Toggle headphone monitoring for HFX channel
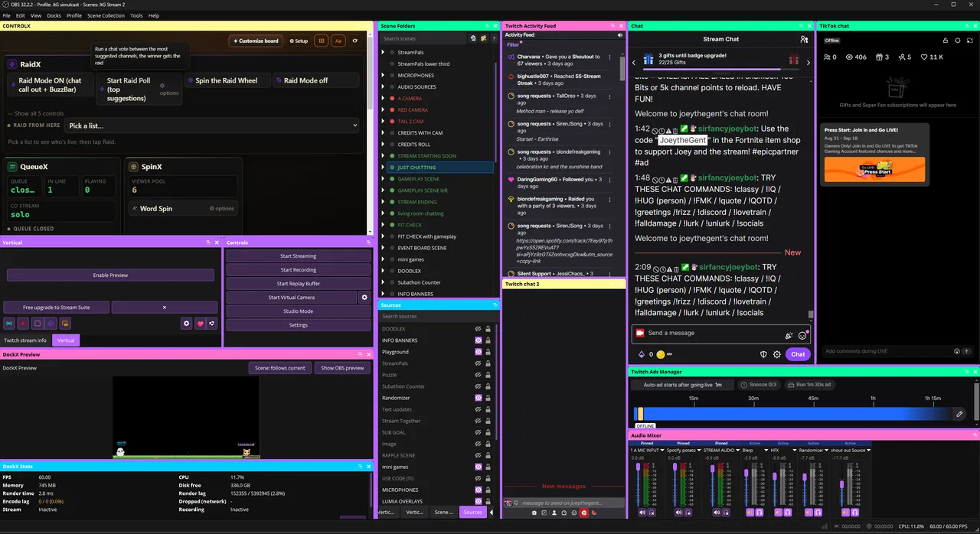Image resolution: width=980 pixels, height=534 pixels. pos(787,513)
